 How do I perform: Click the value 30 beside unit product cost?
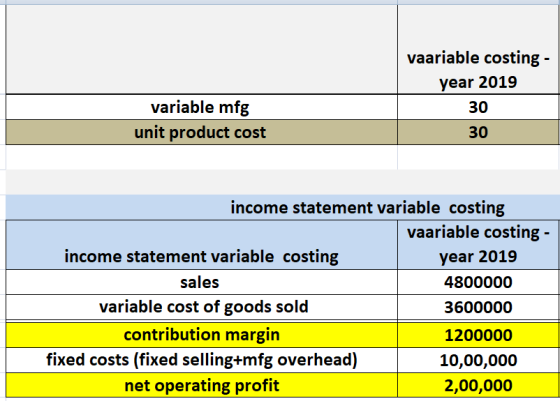pyautogui.click(x=478, y=132)
